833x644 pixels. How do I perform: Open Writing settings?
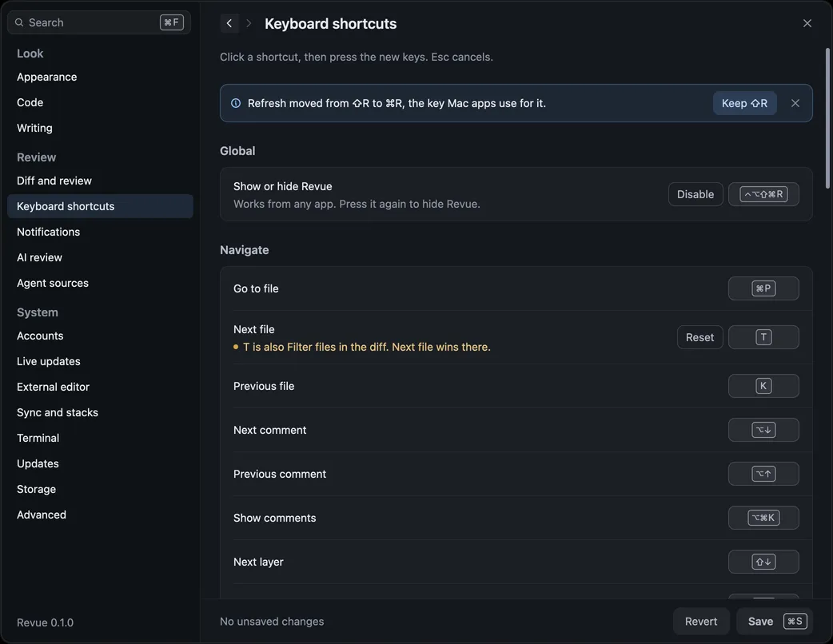click(x=100, y=128)
